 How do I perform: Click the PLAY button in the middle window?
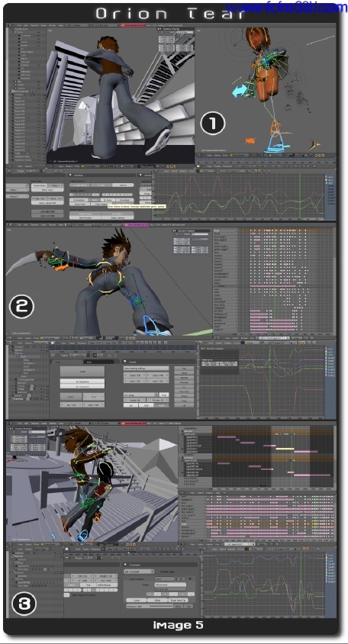71,396
